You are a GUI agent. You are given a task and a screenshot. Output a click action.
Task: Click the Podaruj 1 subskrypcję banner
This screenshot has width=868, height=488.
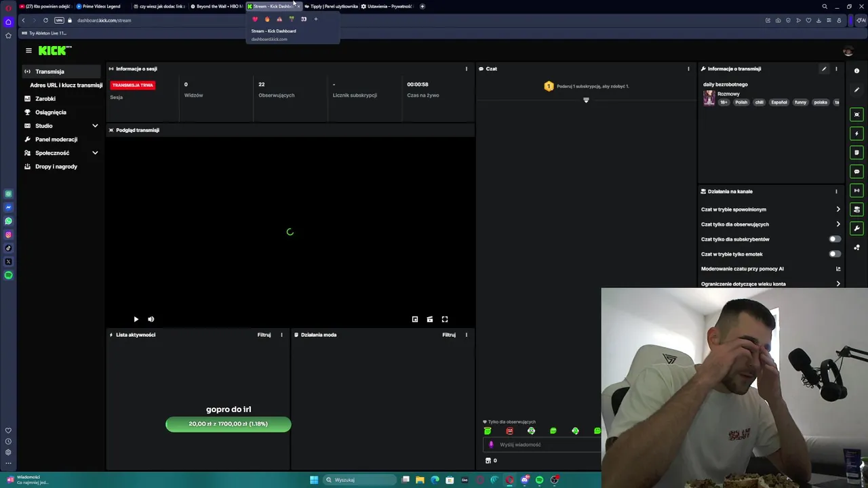pyautogui.click(x=587, y=86)
